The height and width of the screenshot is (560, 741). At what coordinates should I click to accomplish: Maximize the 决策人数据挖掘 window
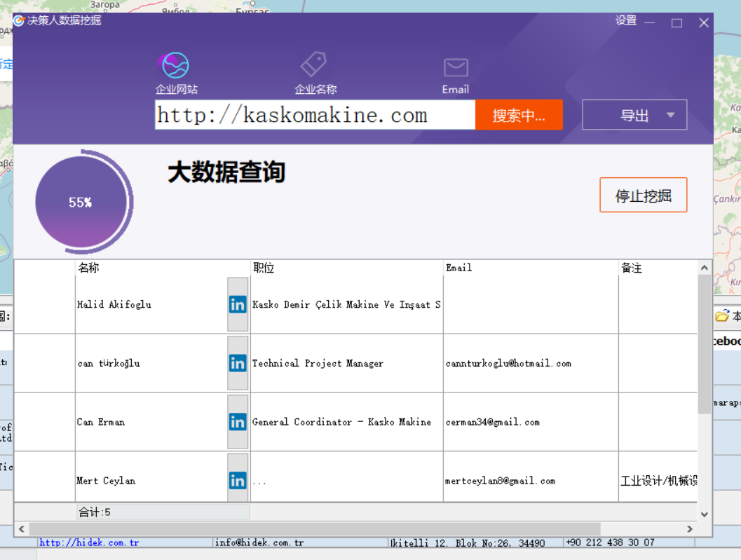[677, 22]
